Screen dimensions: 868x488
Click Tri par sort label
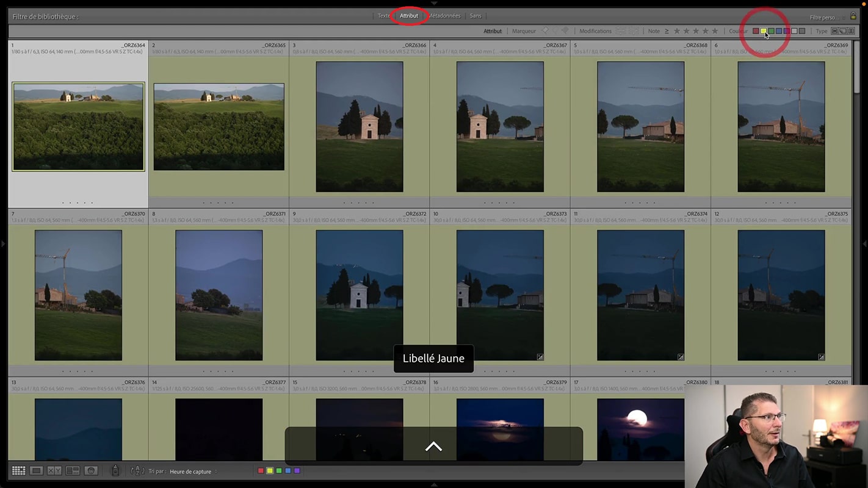(x=156, y=472)
